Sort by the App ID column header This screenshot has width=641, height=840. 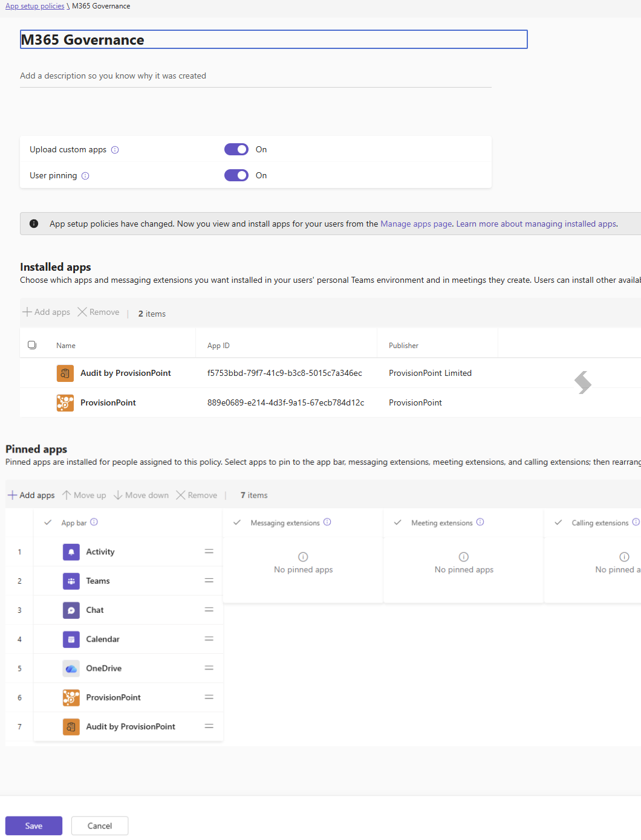[x=218, y=346]
